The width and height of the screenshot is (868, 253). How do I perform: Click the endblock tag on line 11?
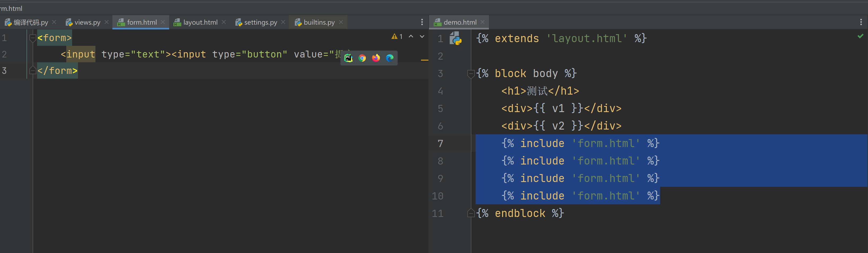[x=520, y=213]
